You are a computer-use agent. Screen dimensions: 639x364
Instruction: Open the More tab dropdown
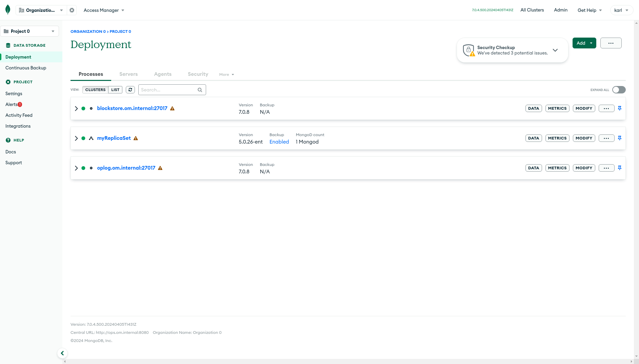tap(226, 74)
